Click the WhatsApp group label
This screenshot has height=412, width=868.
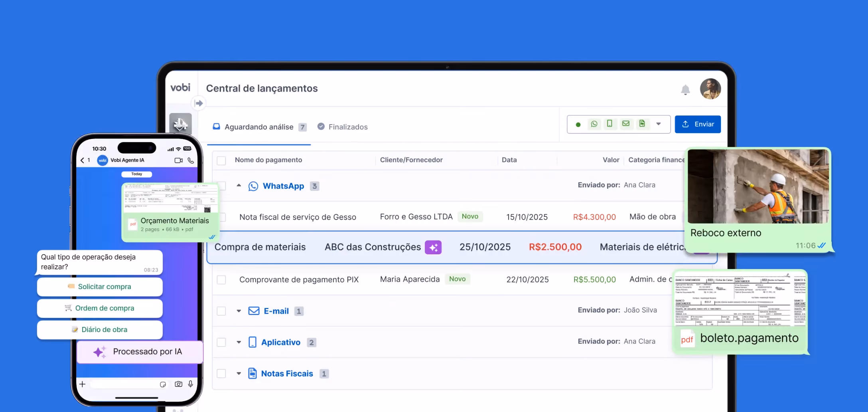click(x=284, y=186)
